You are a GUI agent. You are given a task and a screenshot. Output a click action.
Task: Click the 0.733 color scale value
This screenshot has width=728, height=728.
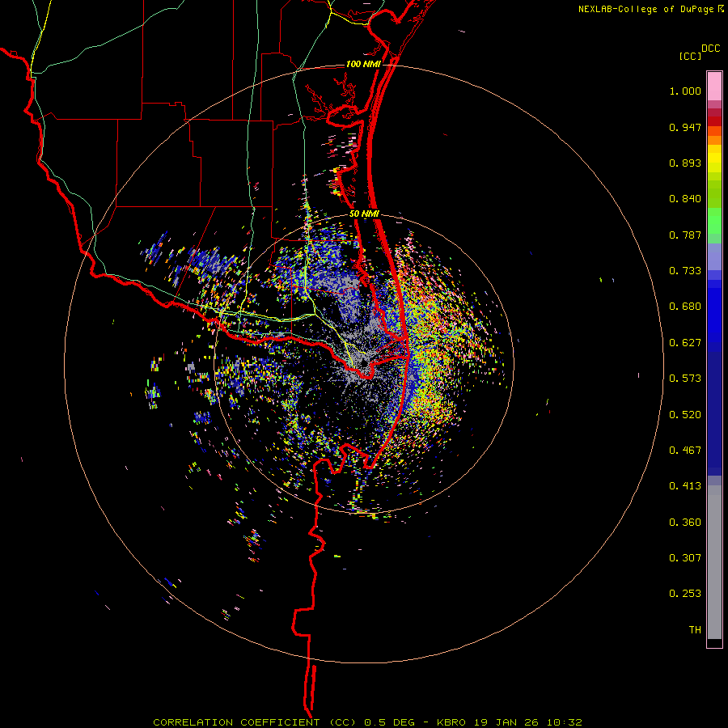point(685,271)
